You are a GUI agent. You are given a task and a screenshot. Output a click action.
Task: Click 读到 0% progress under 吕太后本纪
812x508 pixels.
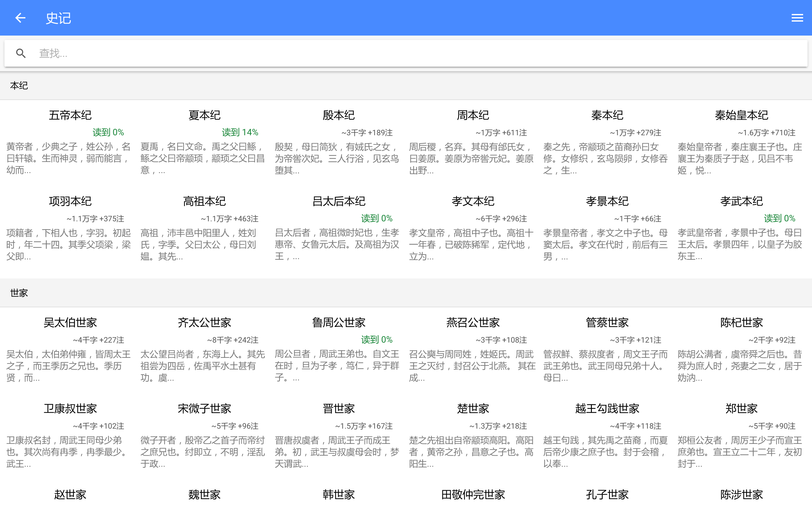point(377,218)
